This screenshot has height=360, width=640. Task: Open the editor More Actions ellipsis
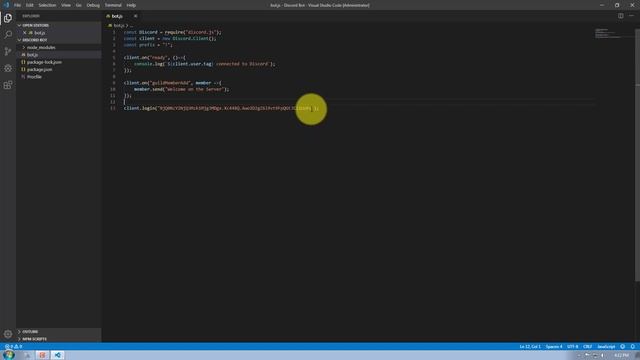coord(631,16)
